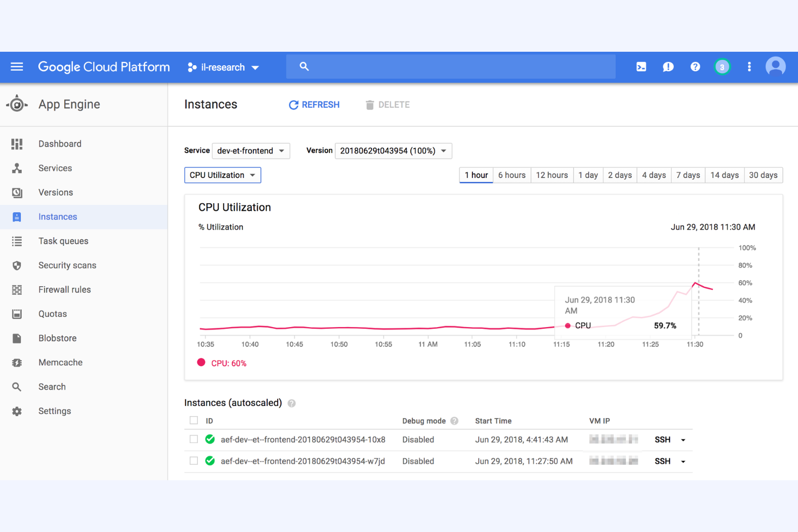
Task: Open the Security scans icon
Action: pos(17,265)
